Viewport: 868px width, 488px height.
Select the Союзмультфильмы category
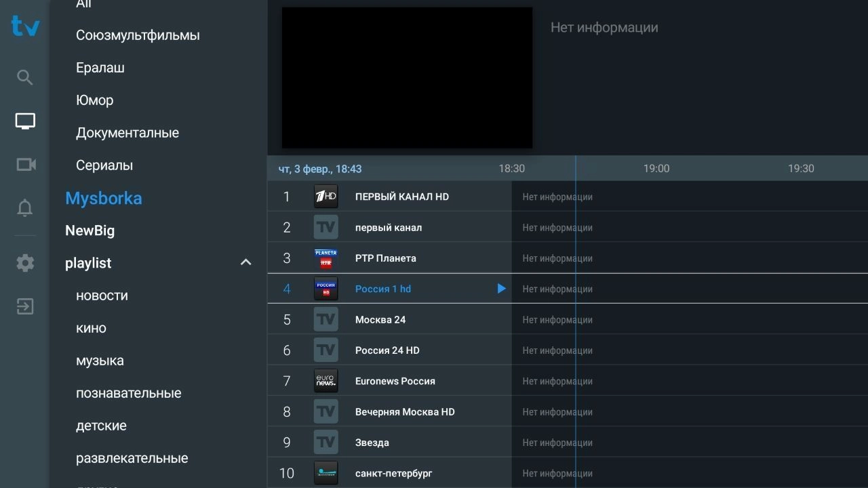click(x=138, y=35)
